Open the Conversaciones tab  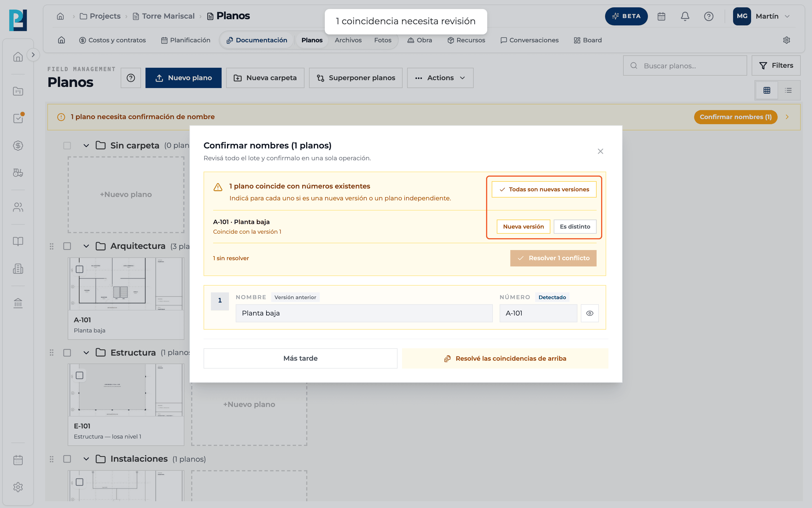(529, 40)
